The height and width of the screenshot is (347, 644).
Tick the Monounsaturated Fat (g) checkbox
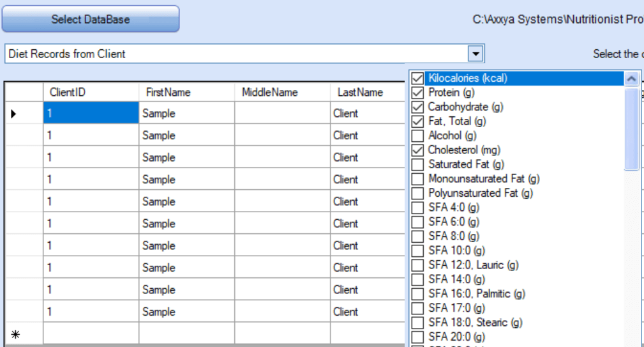pyautogui.click(x=418, y=179)
